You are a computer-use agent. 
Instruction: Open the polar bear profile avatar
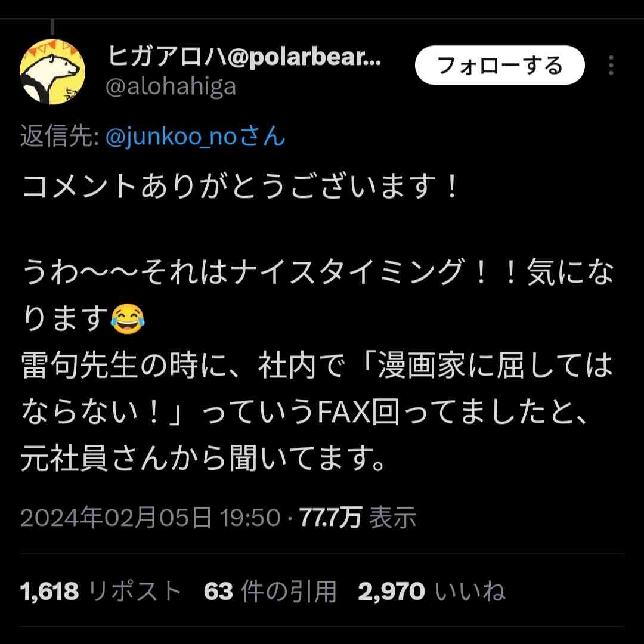tap(52, 72)
